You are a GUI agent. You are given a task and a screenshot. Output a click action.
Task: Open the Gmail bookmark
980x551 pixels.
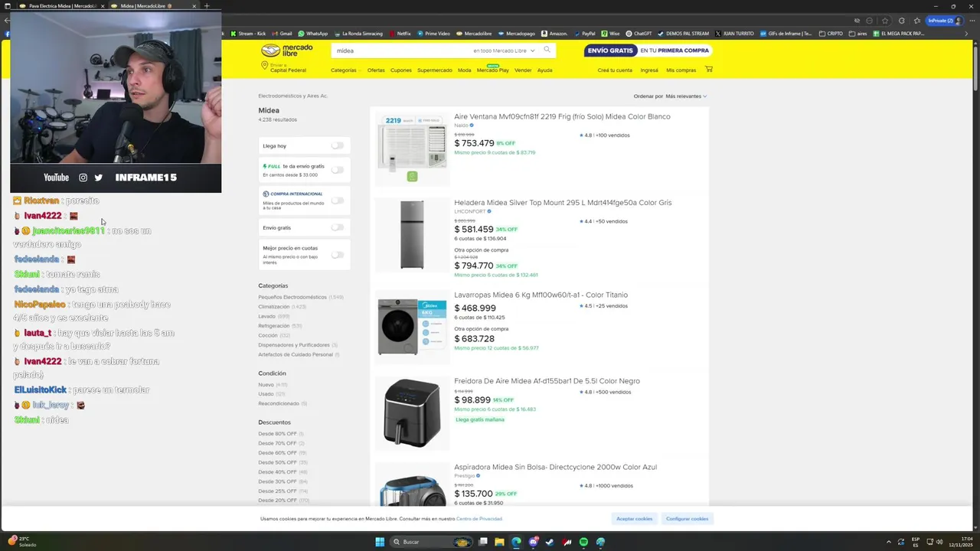coord(282,34)
